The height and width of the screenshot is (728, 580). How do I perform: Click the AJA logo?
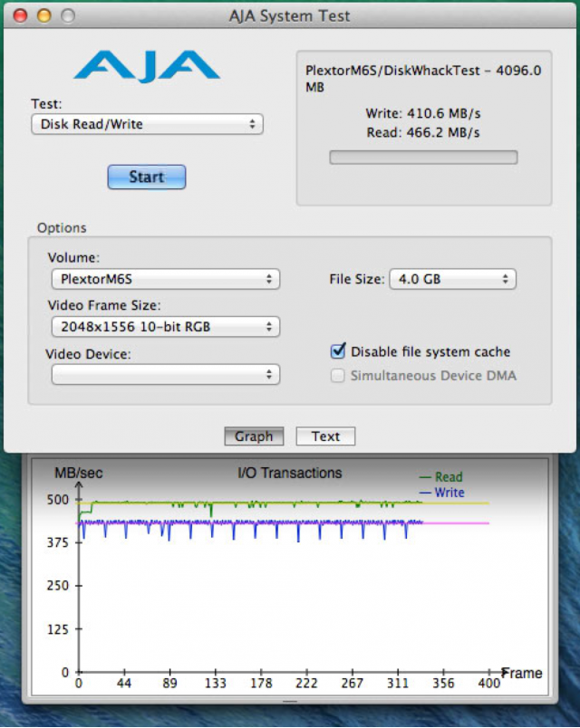[147, 67]
